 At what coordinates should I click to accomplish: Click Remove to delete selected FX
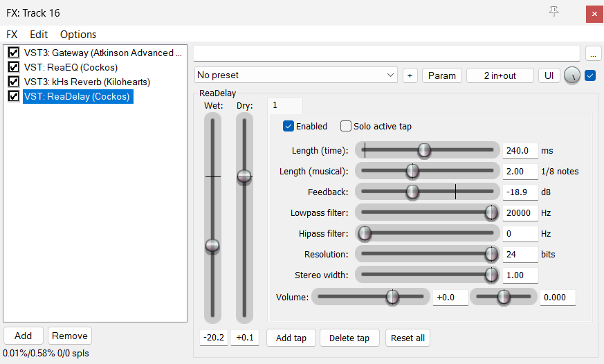tap(70, 336)
